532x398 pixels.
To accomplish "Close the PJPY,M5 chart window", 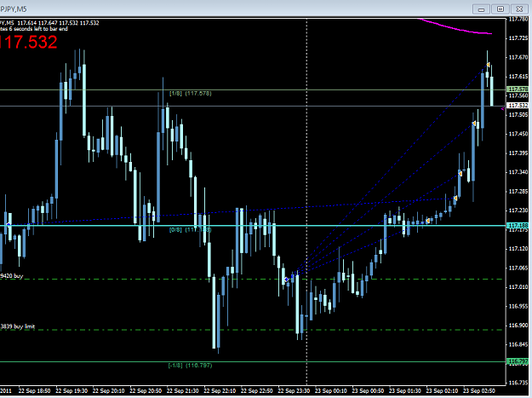I will 519,9.
